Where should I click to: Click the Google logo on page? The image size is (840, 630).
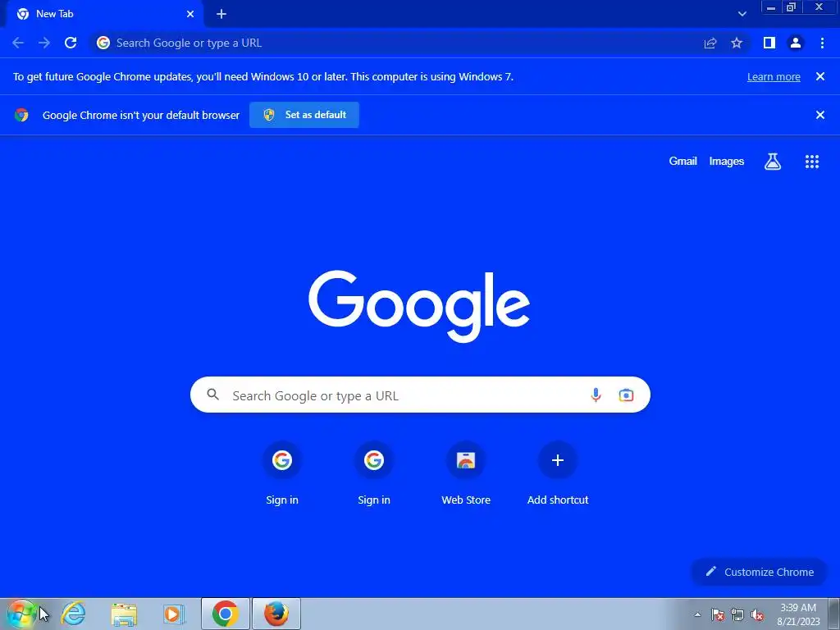click(419, 305)
